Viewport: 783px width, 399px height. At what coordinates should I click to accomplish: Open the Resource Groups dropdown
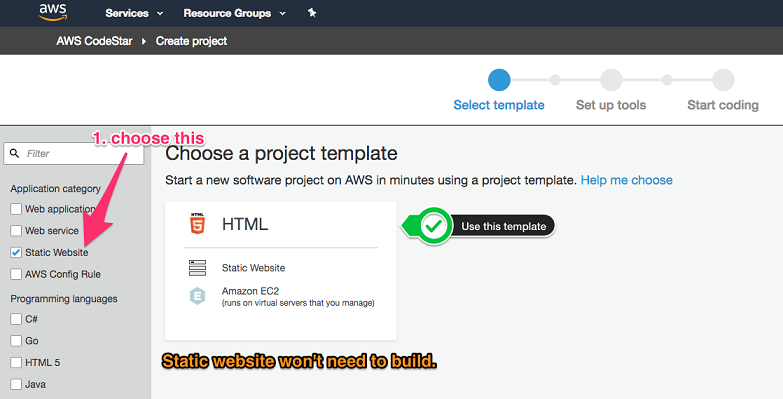tap(234, 13)
